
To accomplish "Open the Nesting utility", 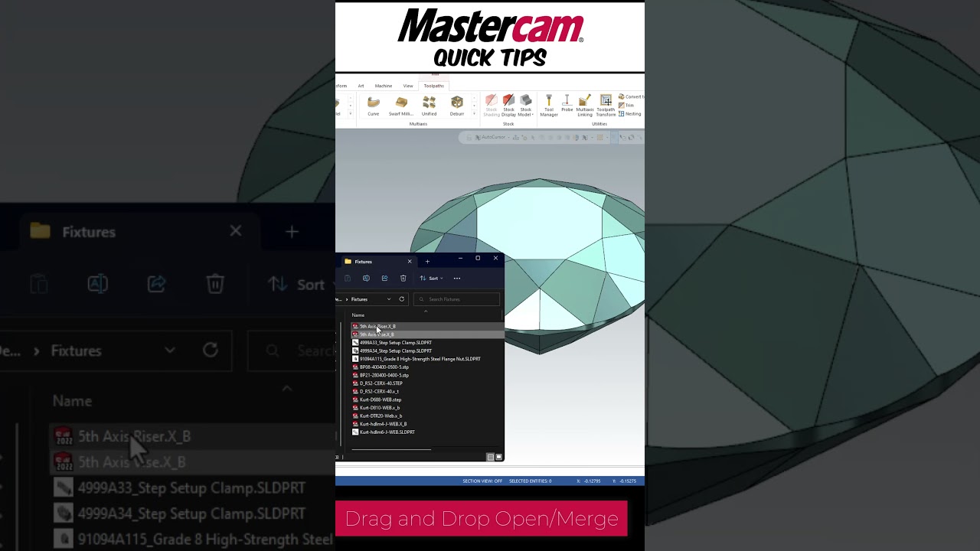I will point(630,114).
